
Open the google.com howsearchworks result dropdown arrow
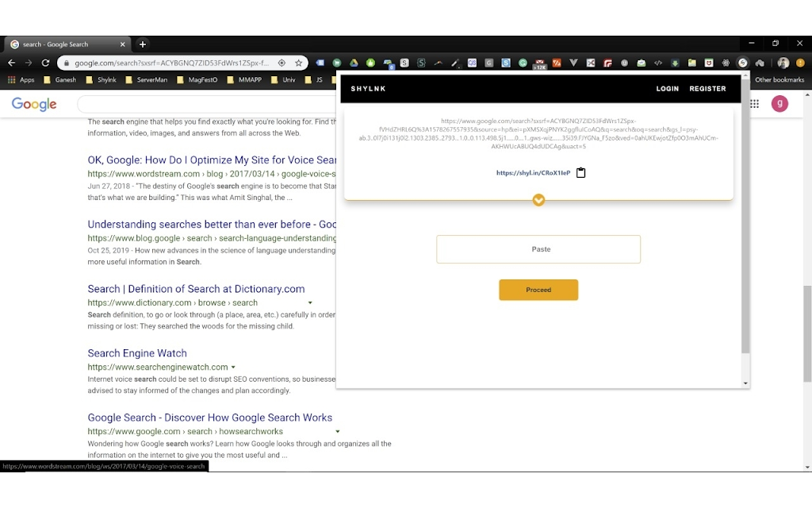tap(338, 431)
